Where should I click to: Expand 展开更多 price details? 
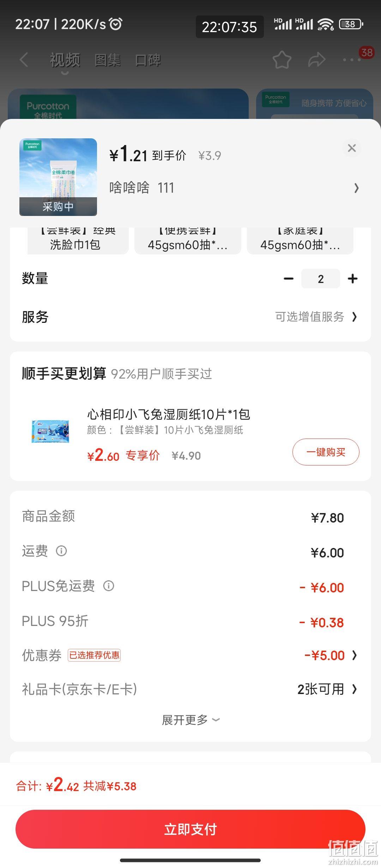(x=190, y=720)
